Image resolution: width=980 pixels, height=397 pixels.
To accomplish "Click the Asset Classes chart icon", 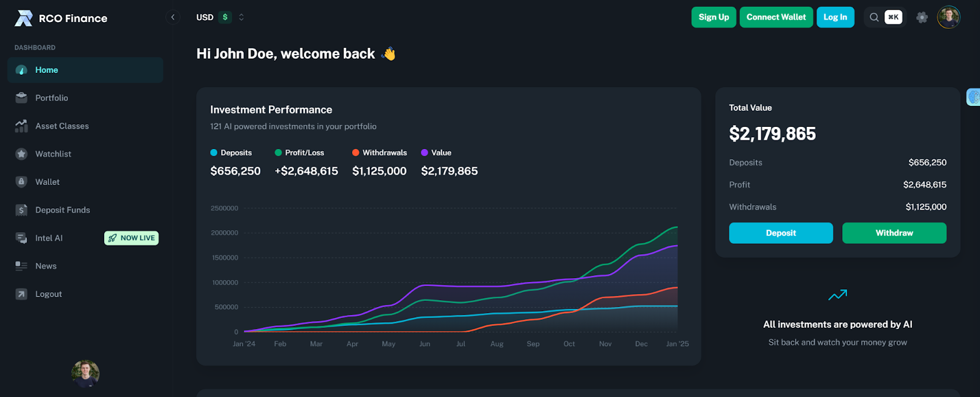I will click(x=21, y=126).
